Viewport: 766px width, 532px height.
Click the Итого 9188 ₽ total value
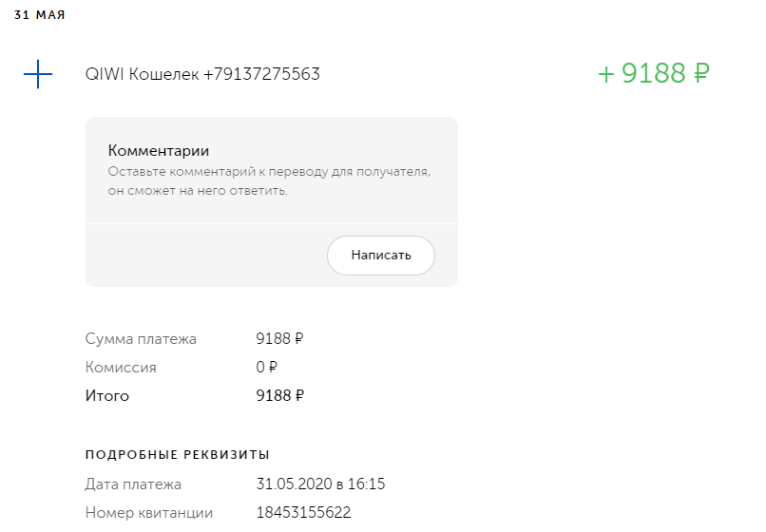pos(279,395)
